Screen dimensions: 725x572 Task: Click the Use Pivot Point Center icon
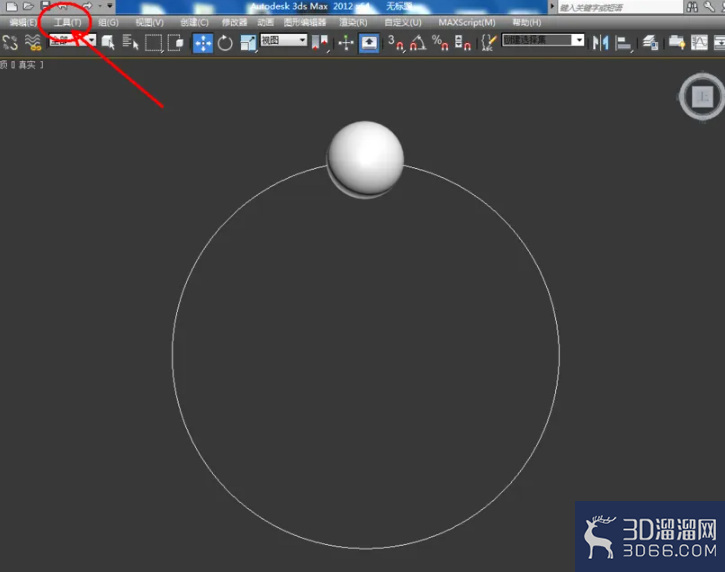pos(320,43)
